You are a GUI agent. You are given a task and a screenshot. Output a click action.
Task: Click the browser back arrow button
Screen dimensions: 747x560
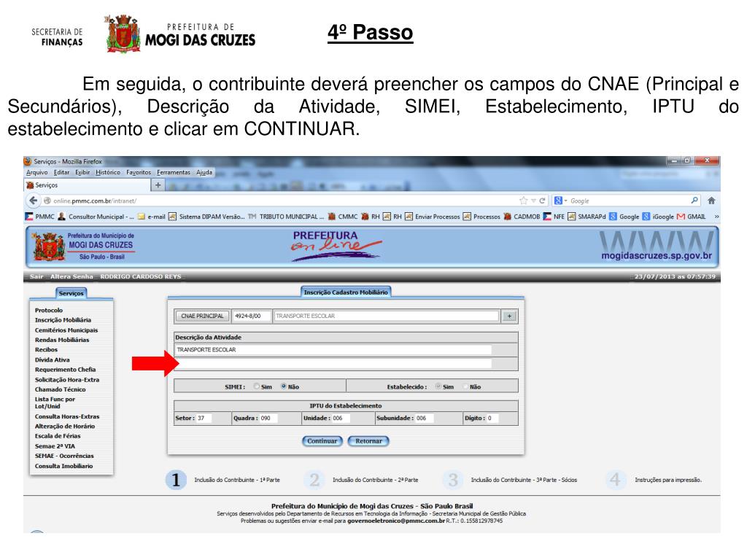coord(33,201)
